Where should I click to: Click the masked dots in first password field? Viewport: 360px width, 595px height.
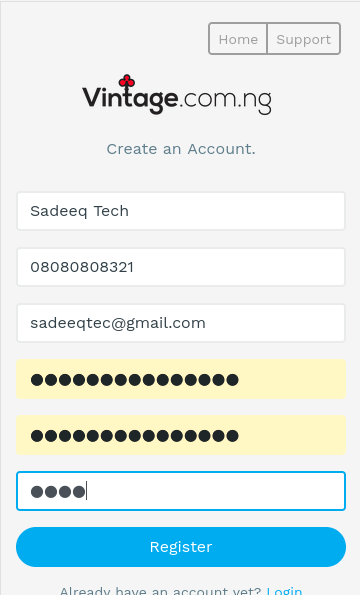(x=134, y=379)
